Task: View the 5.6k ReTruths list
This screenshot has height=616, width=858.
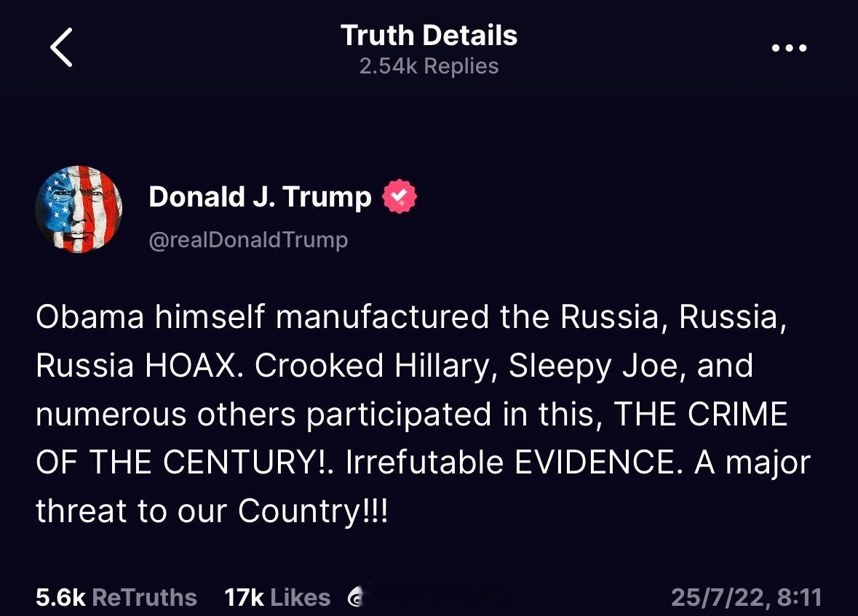Action: [x=116, y=597]
